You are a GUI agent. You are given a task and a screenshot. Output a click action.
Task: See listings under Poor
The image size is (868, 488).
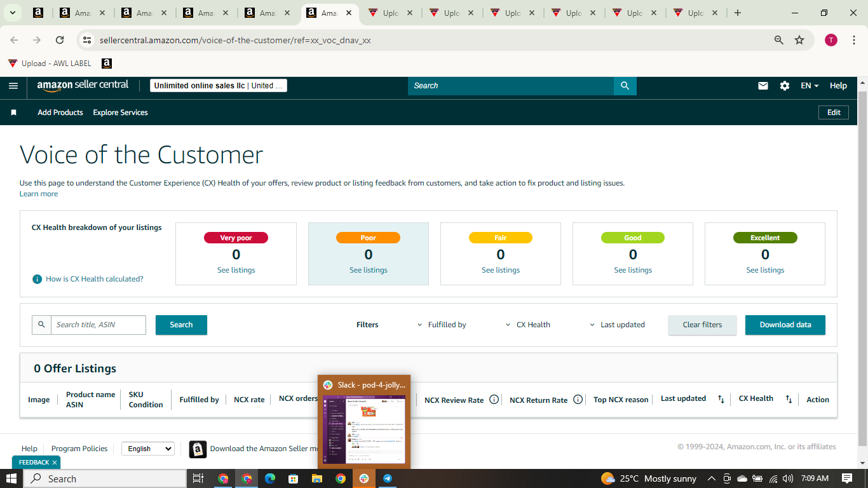(369, 270)
